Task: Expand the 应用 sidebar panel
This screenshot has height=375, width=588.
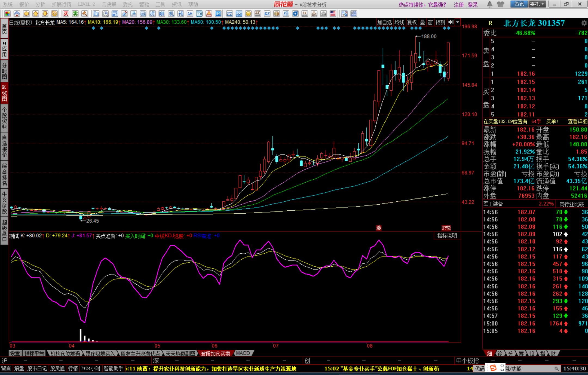Action: [x=4, y=49]
